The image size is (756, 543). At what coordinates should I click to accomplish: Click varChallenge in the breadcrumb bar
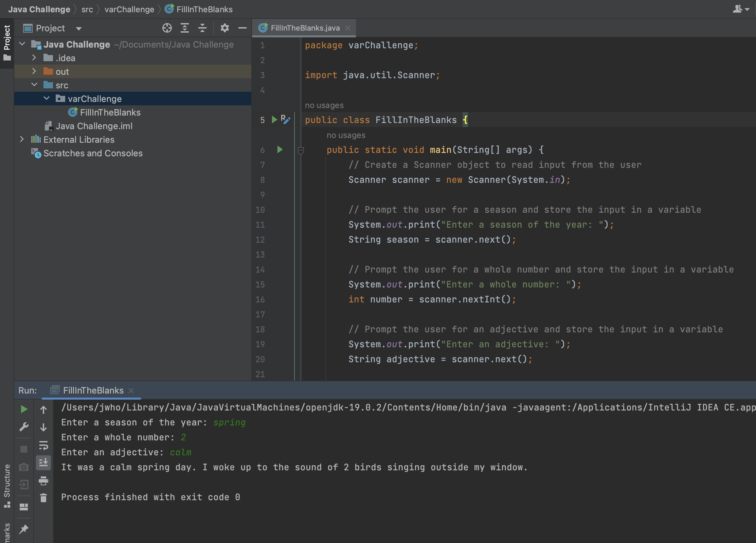coord(129,10)
